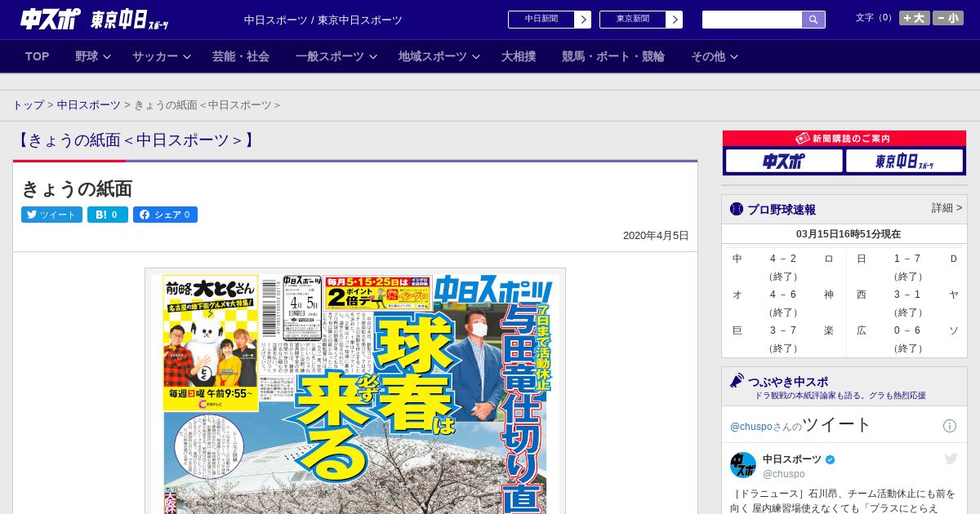Viewport: 980px width, 514px height.
Task: Increase text size with ＋大 button
Action: coord(914,18)
